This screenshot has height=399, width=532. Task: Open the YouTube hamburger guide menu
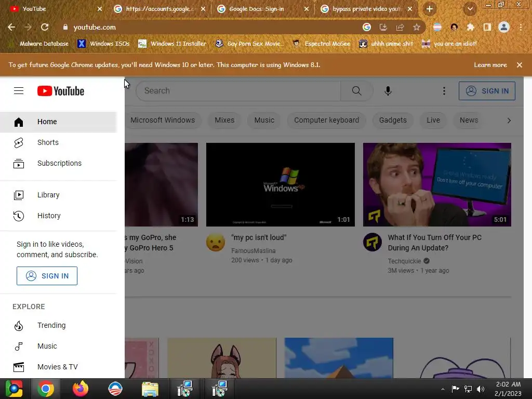click(x=19, y=91)
